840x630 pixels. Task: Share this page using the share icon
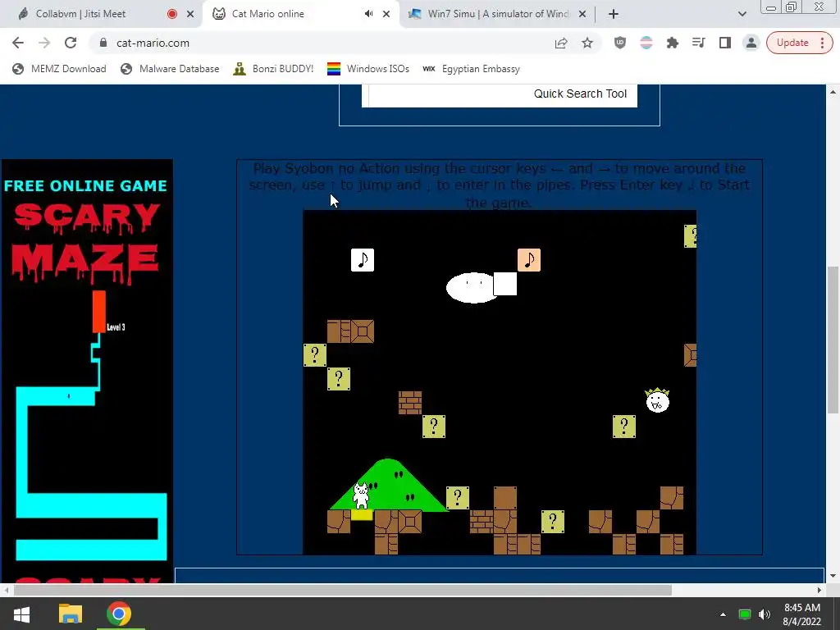point(561,43)
